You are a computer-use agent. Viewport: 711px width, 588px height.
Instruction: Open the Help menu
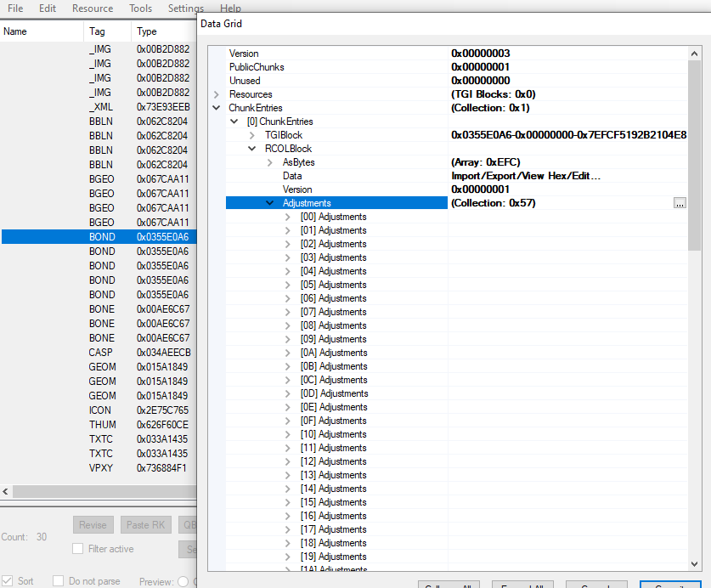[x=230, y=8]
